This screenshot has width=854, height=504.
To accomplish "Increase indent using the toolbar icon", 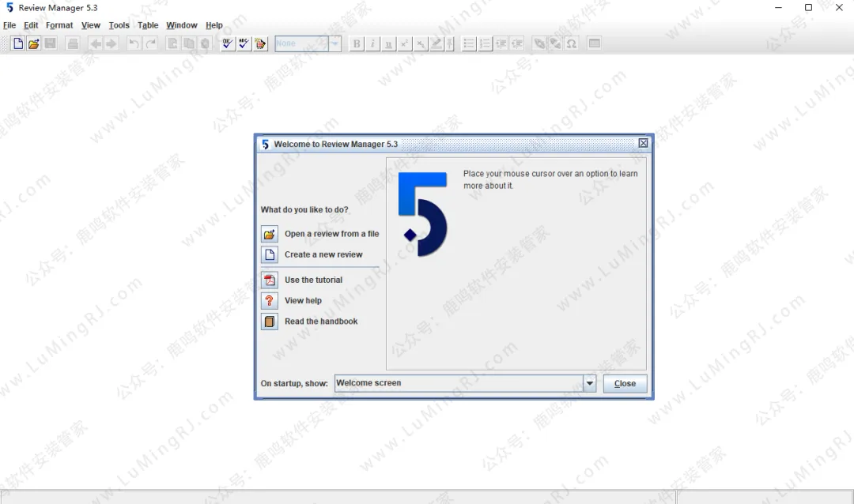I will pyautogui.click(x=501, y=43).
